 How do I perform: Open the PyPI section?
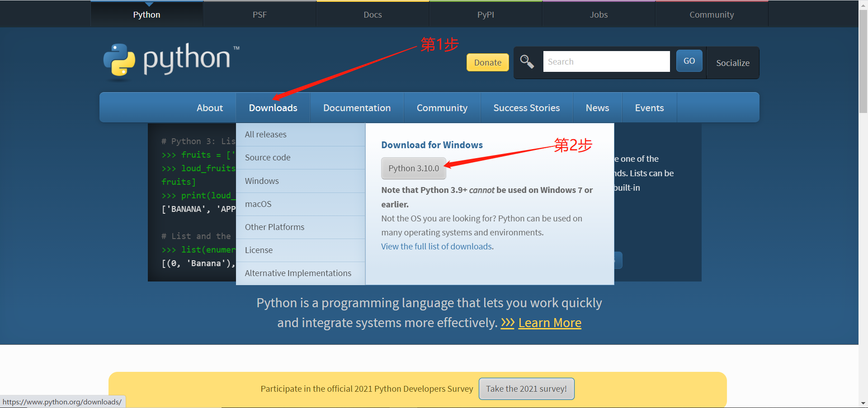point(486,14)
